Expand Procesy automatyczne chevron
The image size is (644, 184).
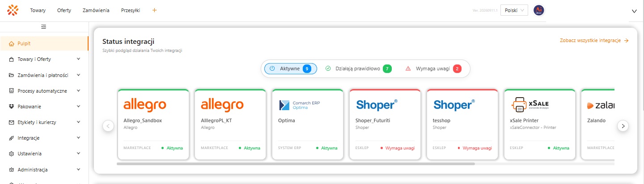(x=78, y=91)
